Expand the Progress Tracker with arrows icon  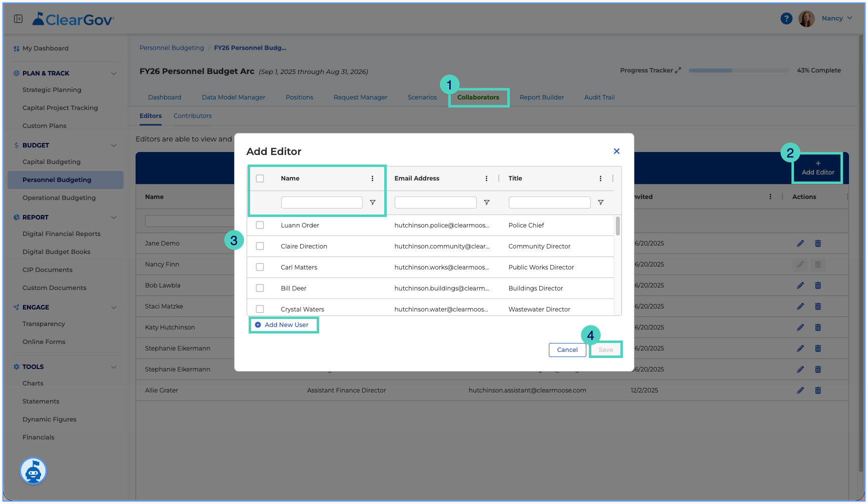pos(678,70)
